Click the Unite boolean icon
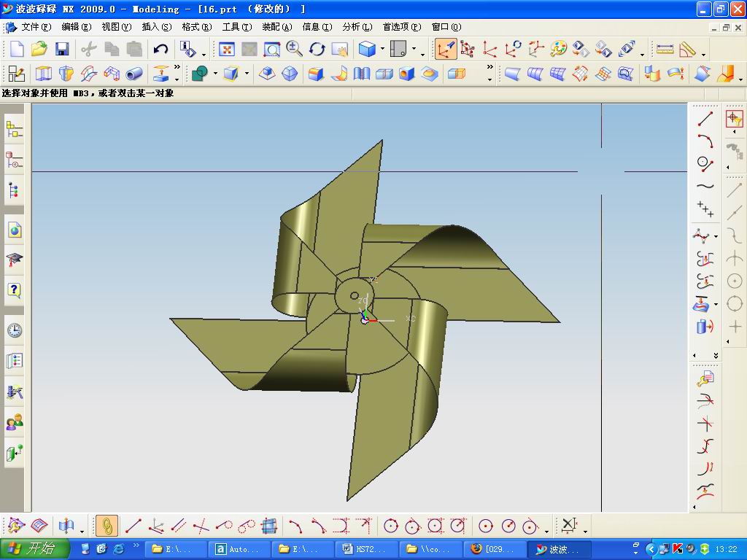 pyautogui.click(x=199, y=74)
